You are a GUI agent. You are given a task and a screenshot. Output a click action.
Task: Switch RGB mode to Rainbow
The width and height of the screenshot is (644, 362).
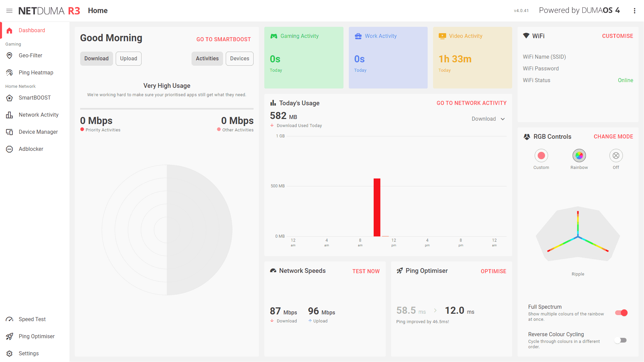tap(579, 156)
